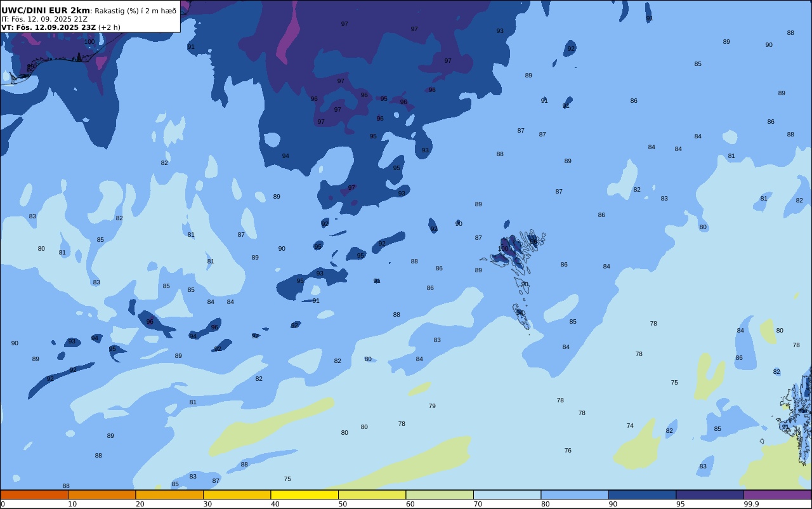Select the legend tick label '40'
The height and width of the screenshot is (509, 812).
[x=275, y=504]
